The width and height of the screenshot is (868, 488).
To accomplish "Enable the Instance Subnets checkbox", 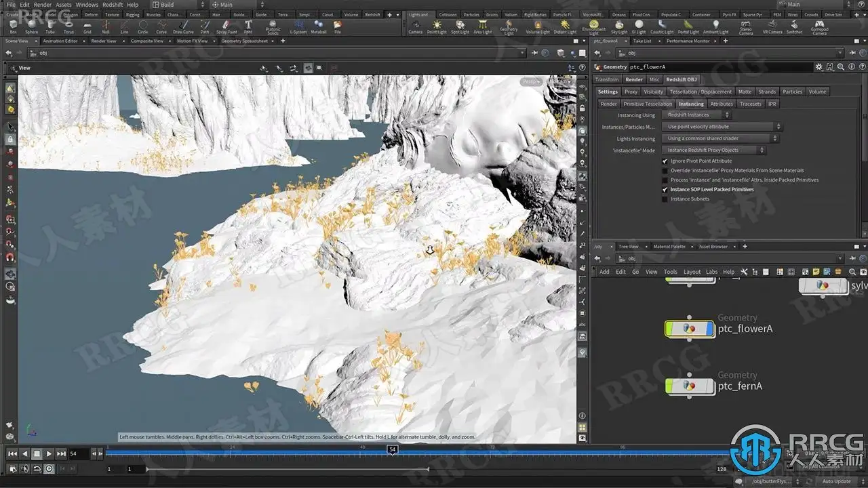I will [665, 199].
